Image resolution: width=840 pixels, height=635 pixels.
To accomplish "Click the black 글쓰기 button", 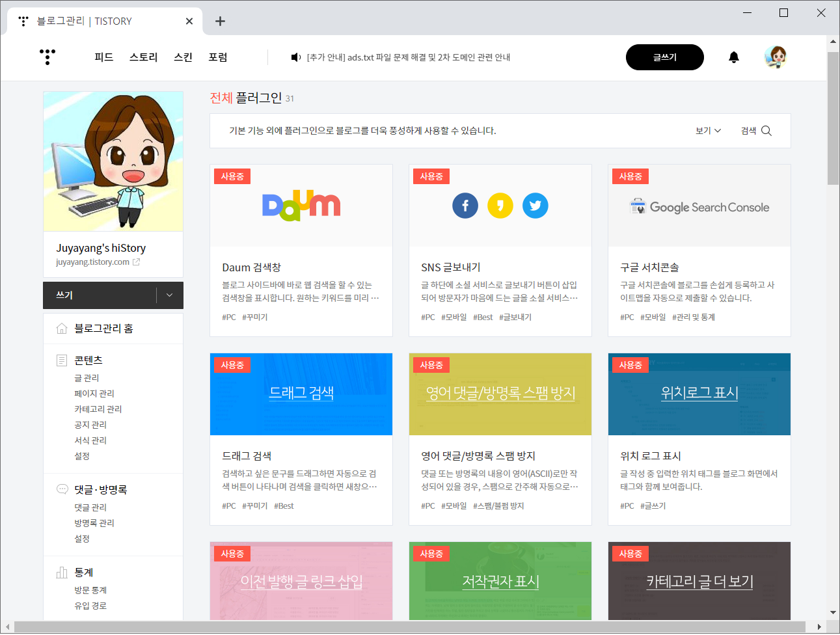I will pos(665,57).
